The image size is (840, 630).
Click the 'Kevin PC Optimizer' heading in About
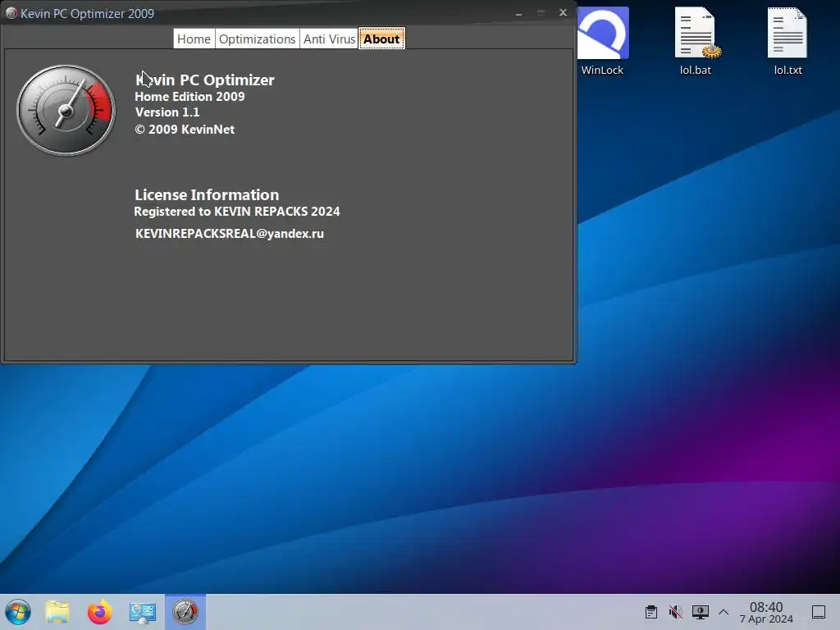tap(204, 80)
